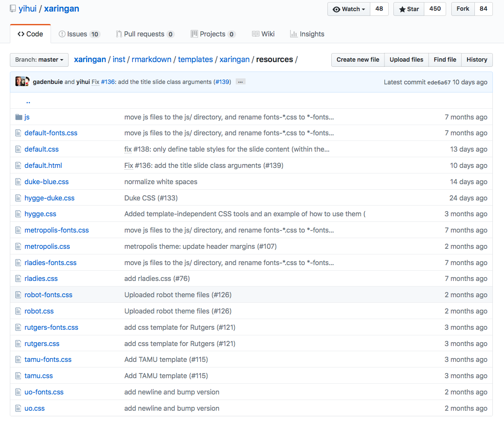Click the file icon beside rladies-fonts.css
This screenshot has width=504, height=430.
[18, 263]
